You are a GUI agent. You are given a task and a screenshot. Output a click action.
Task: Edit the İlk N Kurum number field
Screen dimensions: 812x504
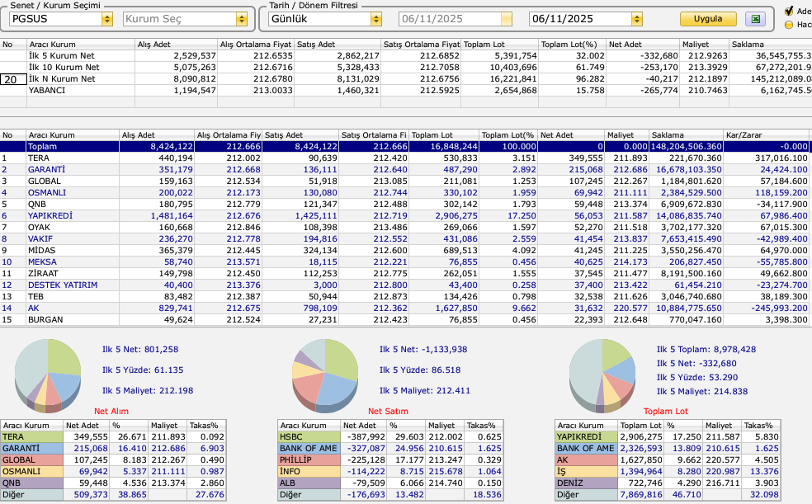coord(13,79)
